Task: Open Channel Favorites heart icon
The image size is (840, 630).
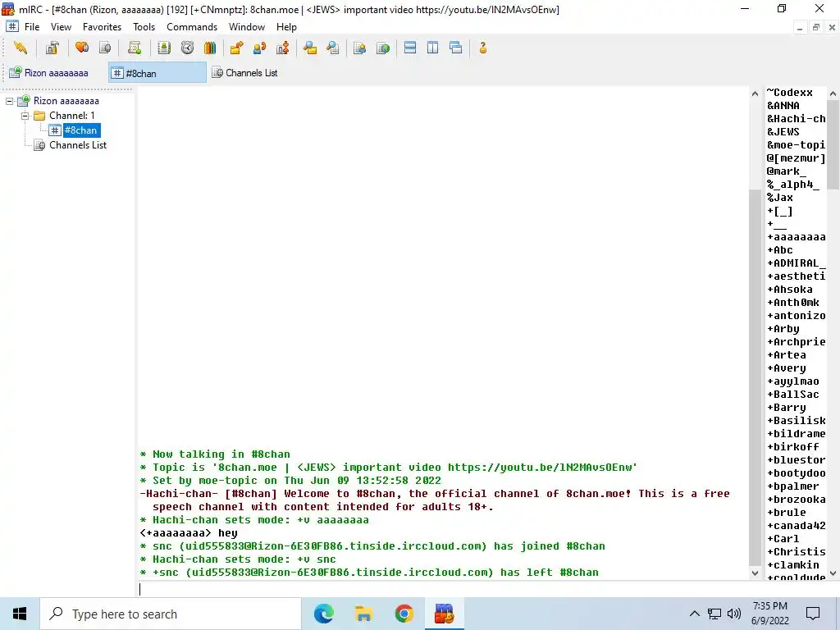Action: [82, 48]
